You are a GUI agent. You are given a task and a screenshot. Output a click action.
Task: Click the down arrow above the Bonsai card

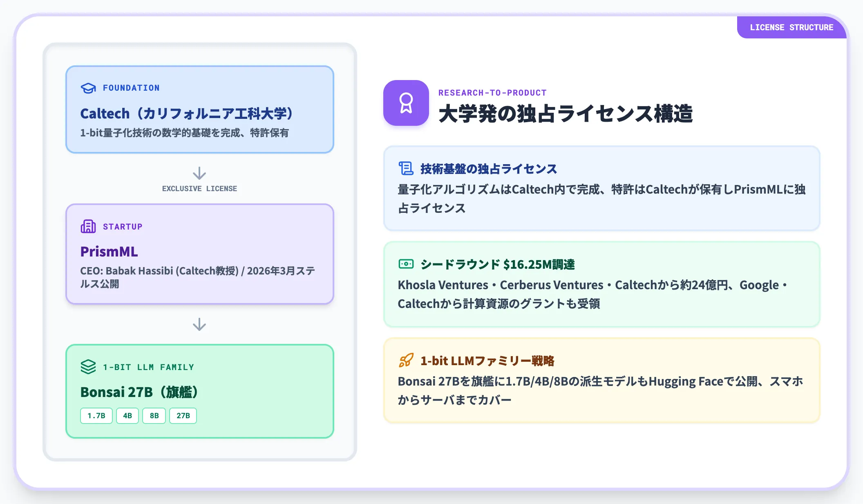tap(199, 324)
